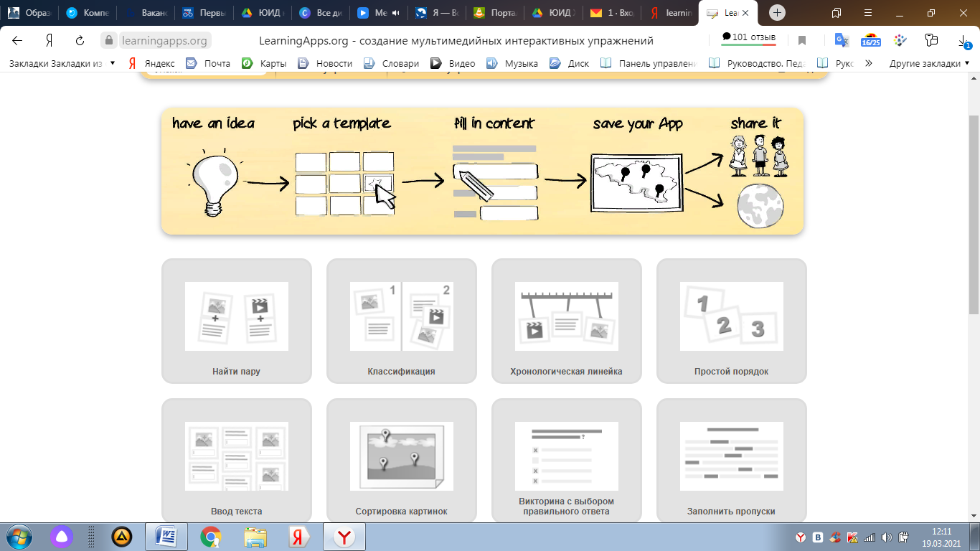Click the page vertical scrollbar thumb
980x551 pixels.
click(974, 214)
